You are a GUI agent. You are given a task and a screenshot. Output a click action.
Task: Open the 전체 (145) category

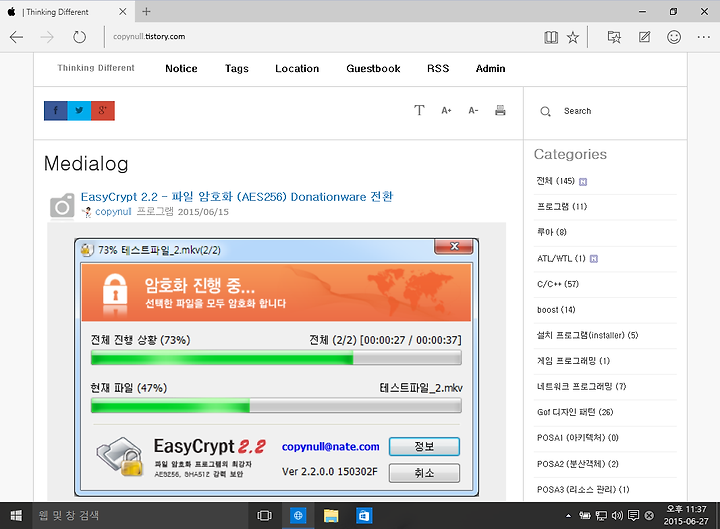coord(556,181)
